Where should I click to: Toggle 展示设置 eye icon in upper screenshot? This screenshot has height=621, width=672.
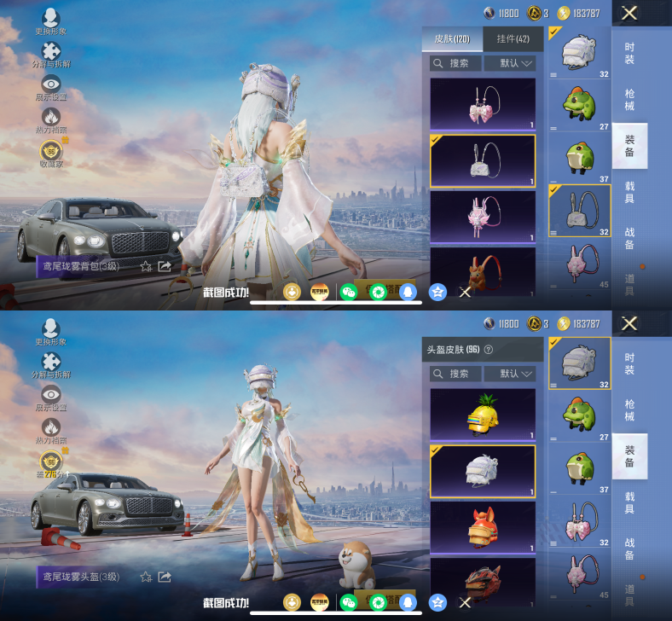(x=50, y=88)
